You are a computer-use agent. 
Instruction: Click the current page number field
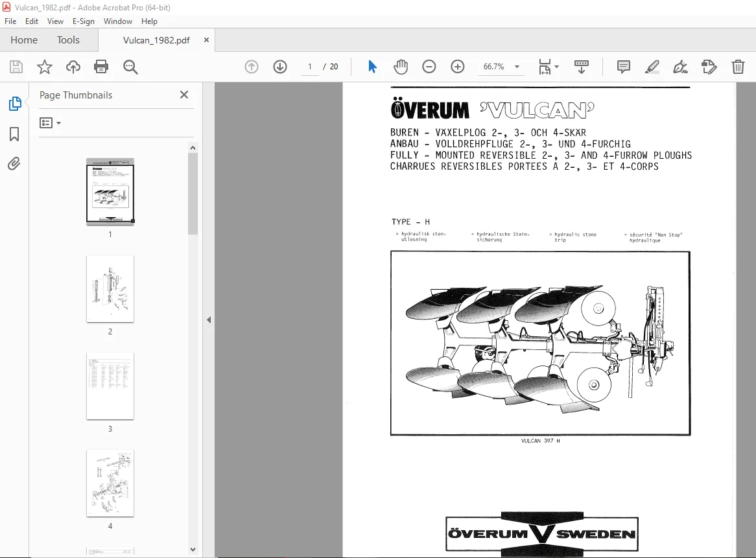click(309, 67)
